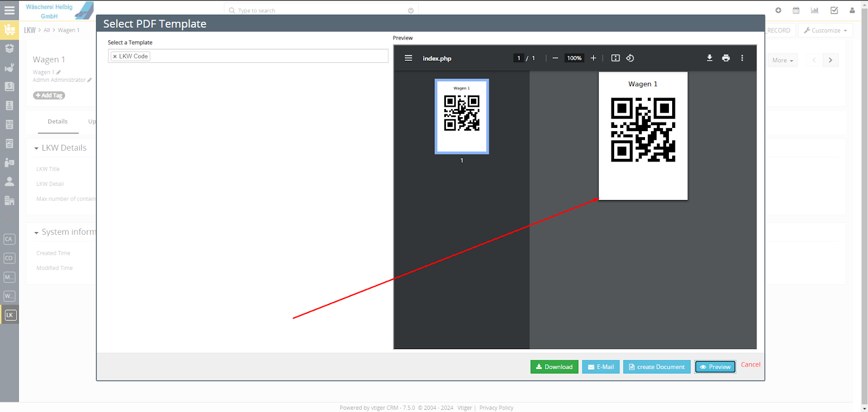The width and height of the screenshot is (868, 412).
Task: Open the W... module in sidebar
Action: click(9, 296)
